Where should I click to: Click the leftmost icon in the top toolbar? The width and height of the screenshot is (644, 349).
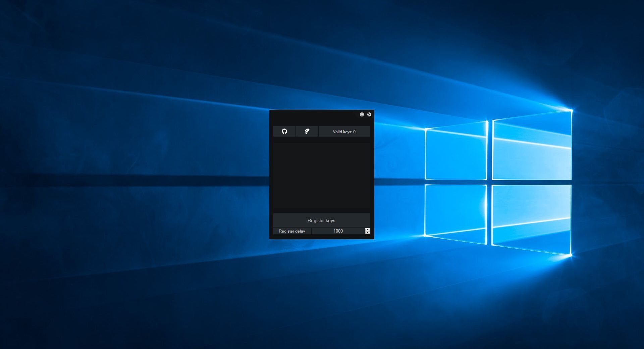(x=285, y=132)
